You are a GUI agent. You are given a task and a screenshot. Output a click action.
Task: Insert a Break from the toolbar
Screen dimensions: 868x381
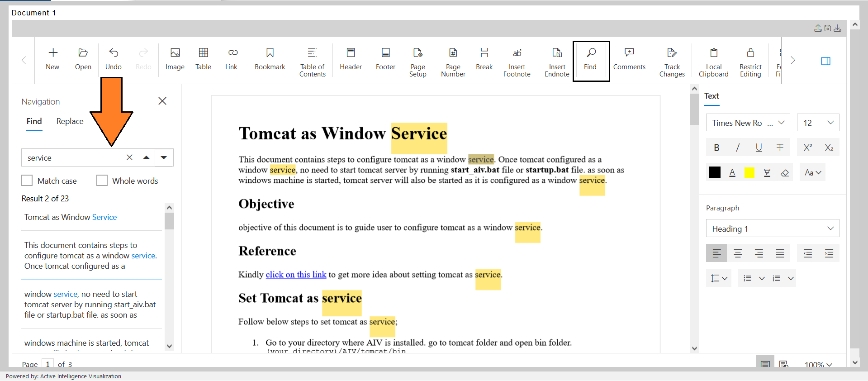[484, 60]
